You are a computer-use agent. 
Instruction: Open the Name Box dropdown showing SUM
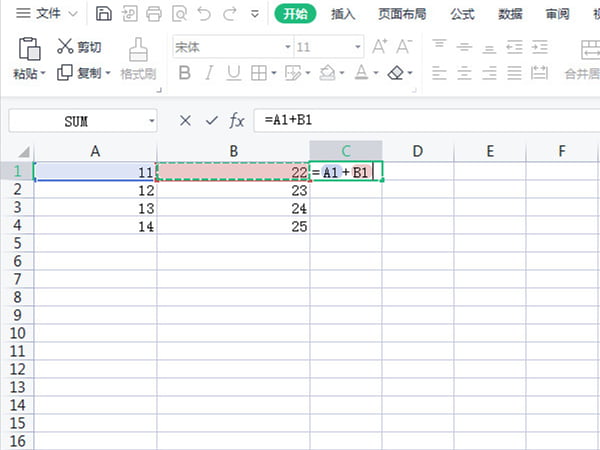(151, 120)
